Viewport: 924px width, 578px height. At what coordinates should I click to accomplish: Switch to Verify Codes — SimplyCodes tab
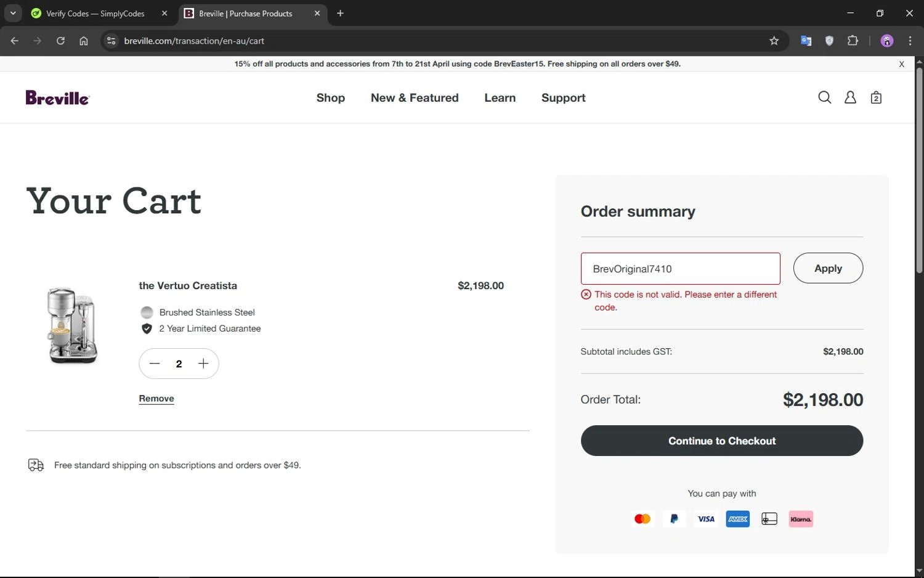95,13
